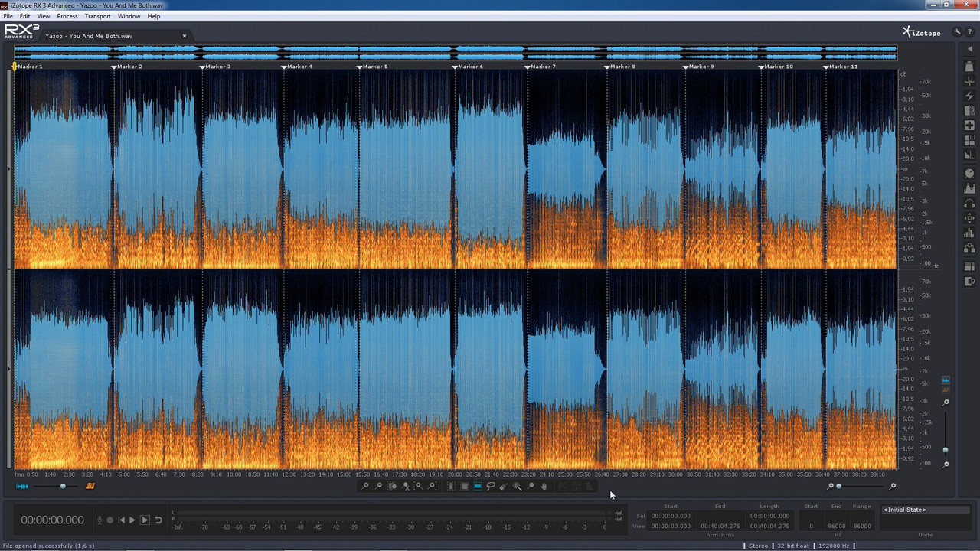Click horizontal zoom in magnifier at bottom right
Viewport: 980px width, 551px height.
click(893, 486)
